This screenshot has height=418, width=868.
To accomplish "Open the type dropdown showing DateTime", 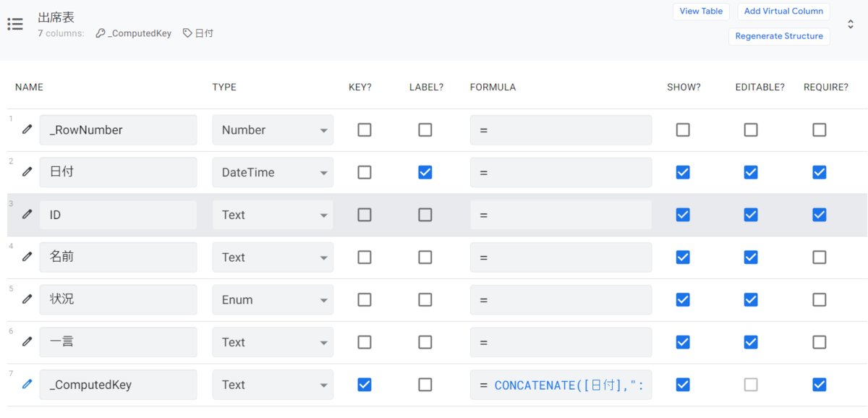I will click(273, 172).
